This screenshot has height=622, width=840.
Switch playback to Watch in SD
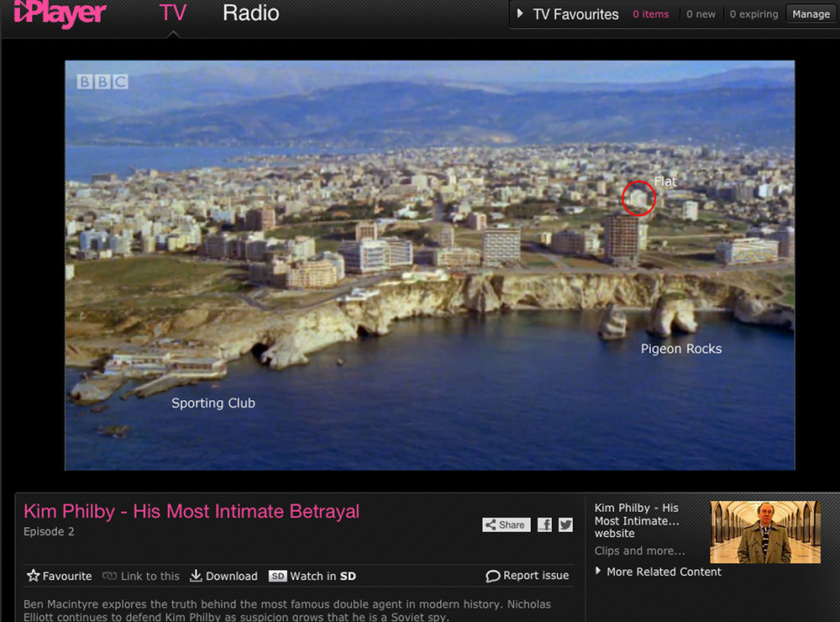(x=312, y=576)
